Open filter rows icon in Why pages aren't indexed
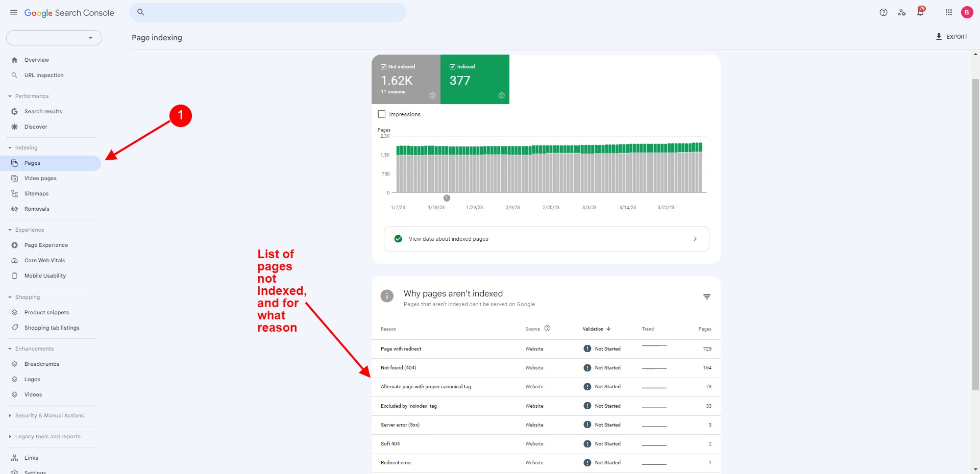980x474 pixels. pyautogui.click(x=707, y=297)
